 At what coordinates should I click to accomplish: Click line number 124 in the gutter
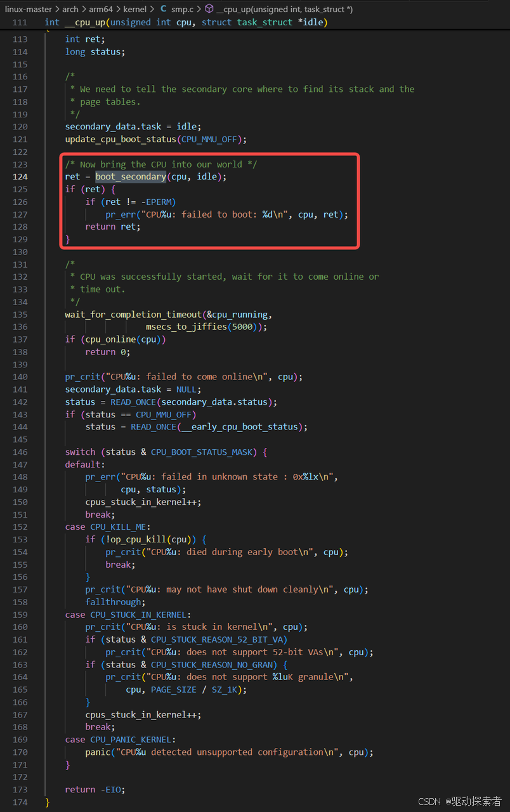[20, 176]
